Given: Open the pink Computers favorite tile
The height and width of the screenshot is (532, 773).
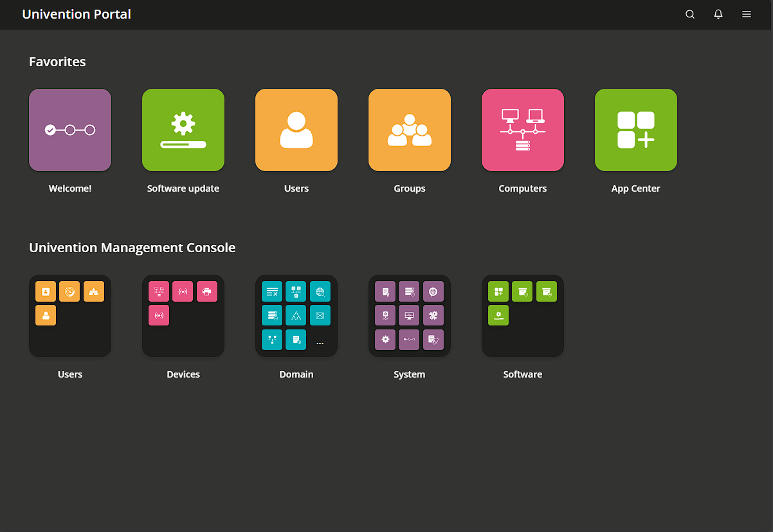Looking at the screenshot, I should point(523,130).
